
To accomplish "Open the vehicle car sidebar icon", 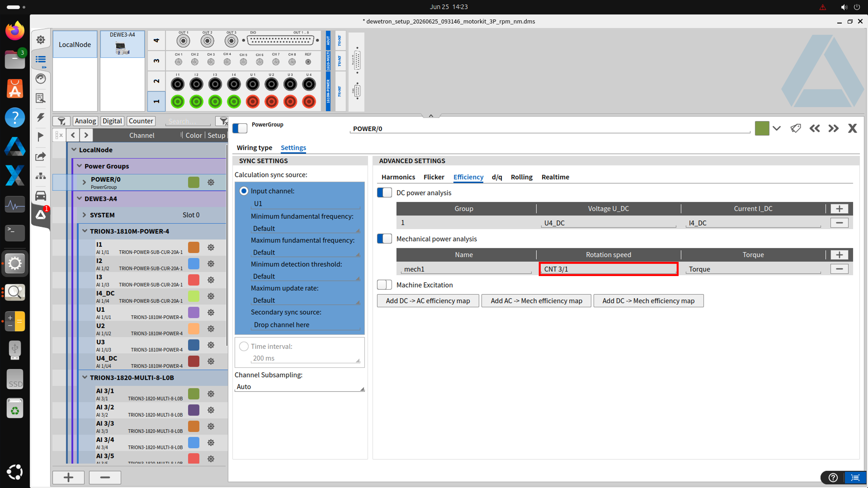I will (x=40, y=195).
